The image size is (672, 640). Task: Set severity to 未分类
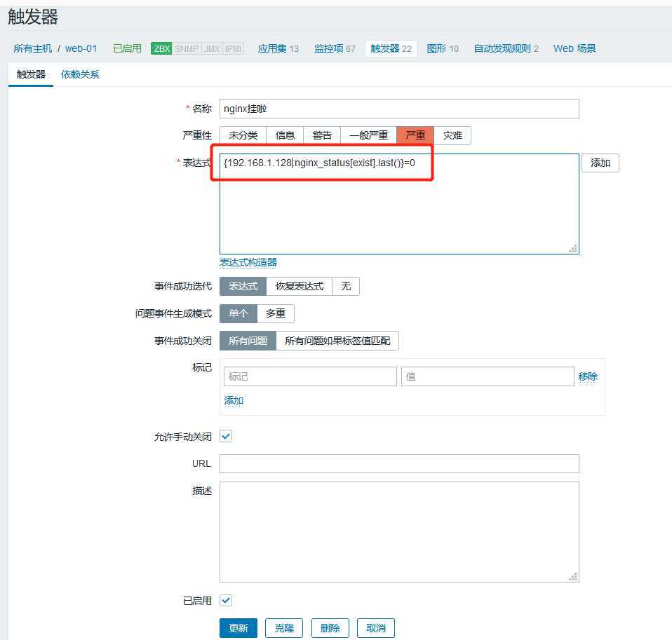point(243,135)
